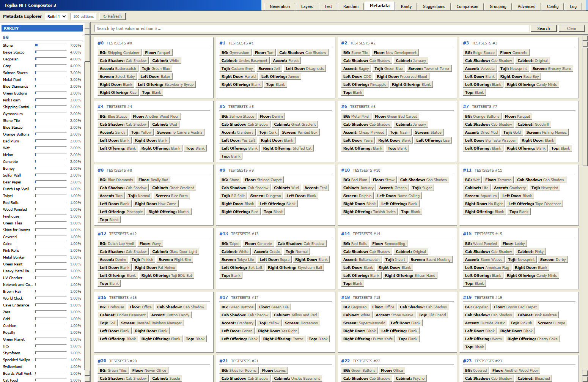Open the Build 1 dropdown
Screen dimensions: 588x382
click(x=57, y=16)
